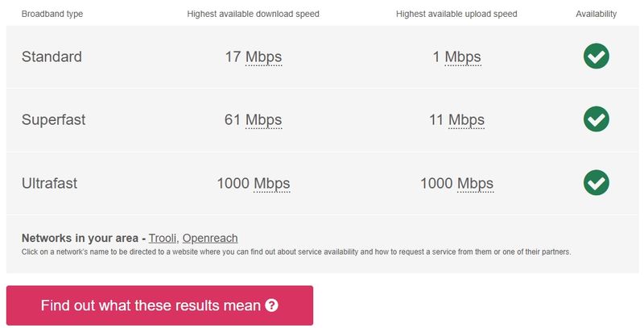Select the Standard broadband type row label

pyautogui.click(x=52, y=56)
